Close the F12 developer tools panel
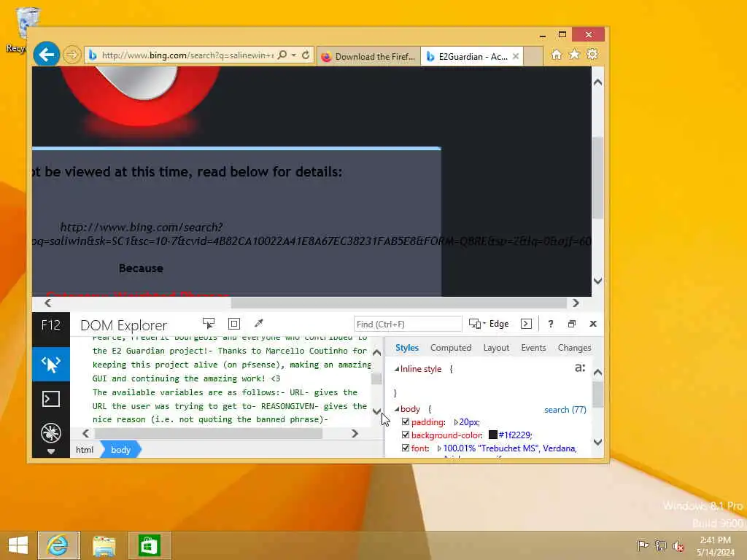The height and width of the screenshot is (560, 747). pos(593,324)
